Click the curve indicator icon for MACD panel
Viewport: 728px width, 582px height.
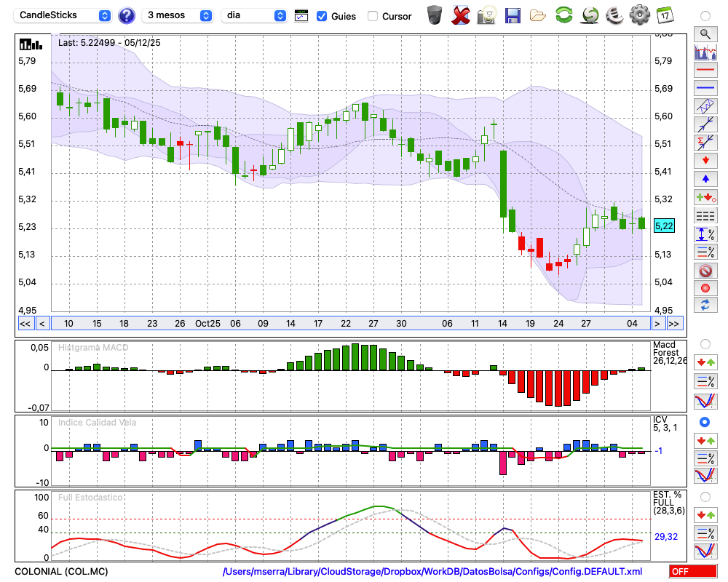tap(705, 401)
